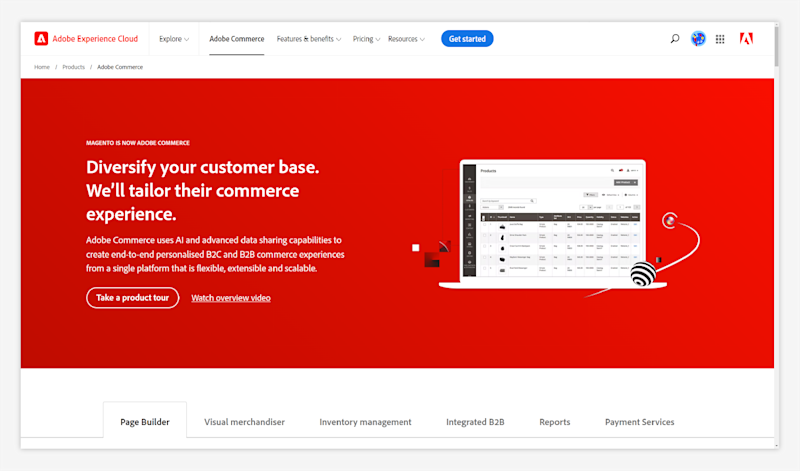Go to Home breadcrumb
This screenshot has width=800, height=471.
pos(42,67)
